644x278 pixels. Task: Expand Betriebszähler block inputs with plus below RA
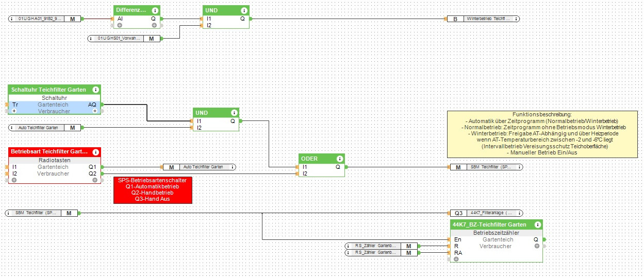pyautogui.click(x=456, y=259)
